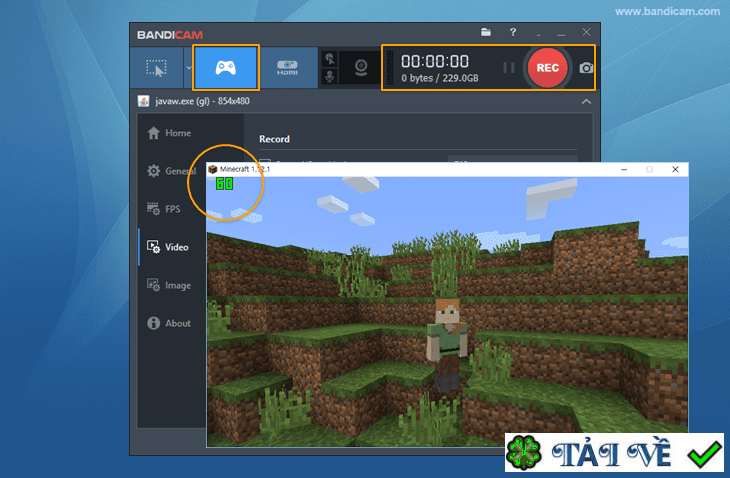The image size is (730, 478).
Task: Click the 0 bytes / 229.0GB storage text
Action: tap(439, 78)
